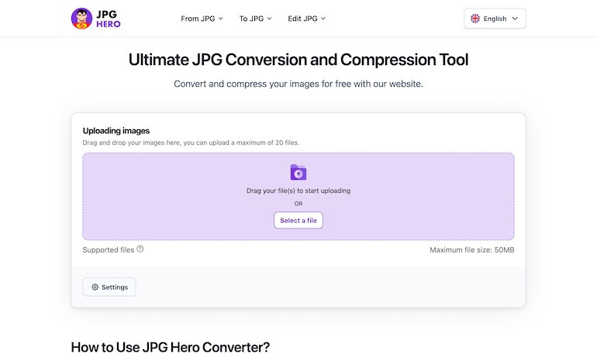Click the OR separator text in upload area
This screenshot has width=597, height=364.
tap(298, 204)
